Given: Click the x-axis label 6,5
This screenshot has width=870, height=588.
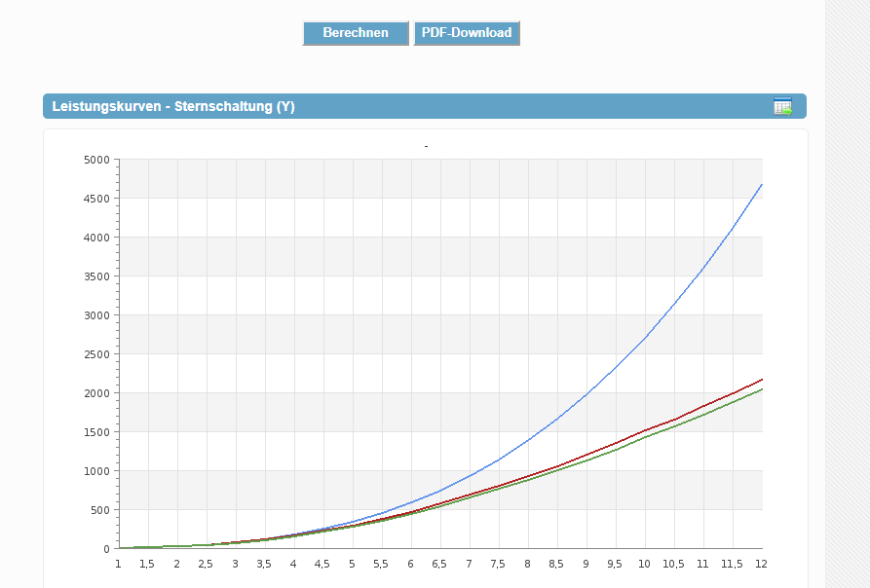Looking at the screenshot, I should tap(439, 565).
